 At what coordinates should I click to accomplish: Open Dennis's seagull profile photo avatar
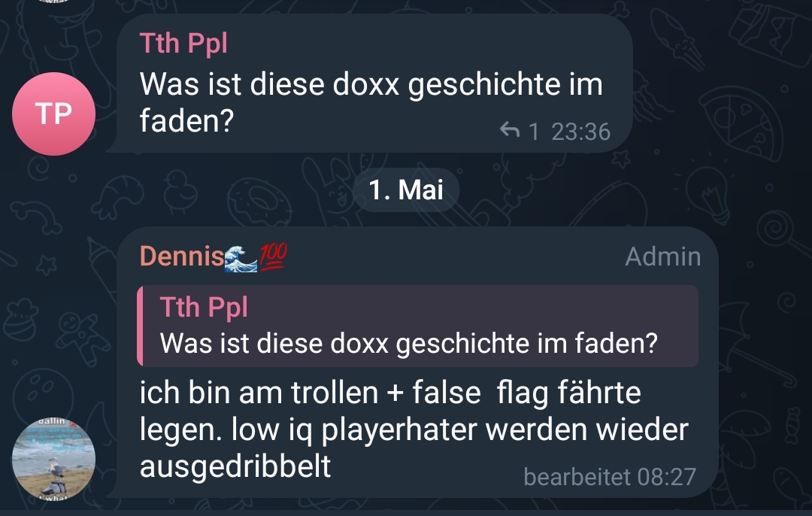coord(54,459)
